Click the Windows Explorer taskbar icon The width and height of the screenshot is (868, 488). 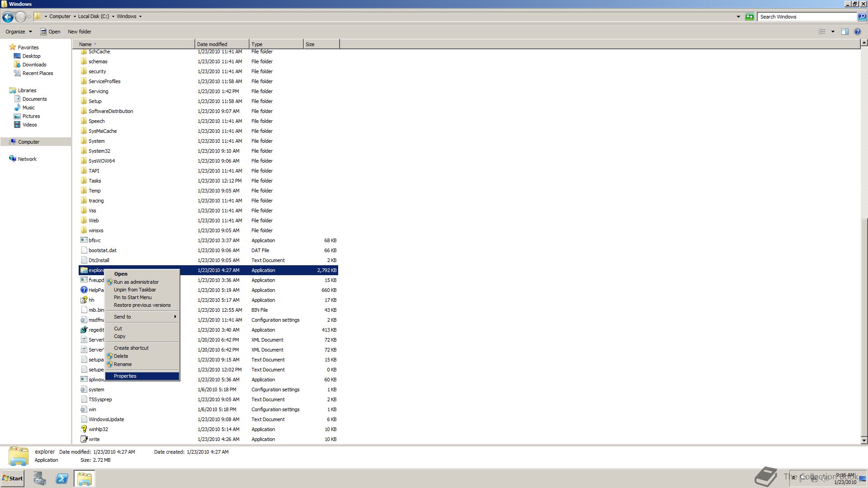(85, 479)
